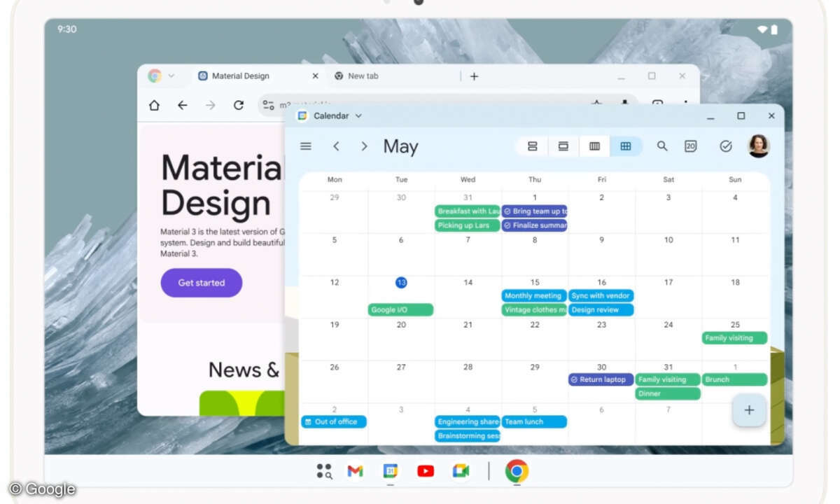Open the app launcher in the taskbar
The width and height of the screenshot is (840, 504).
(x=324, y=471)
